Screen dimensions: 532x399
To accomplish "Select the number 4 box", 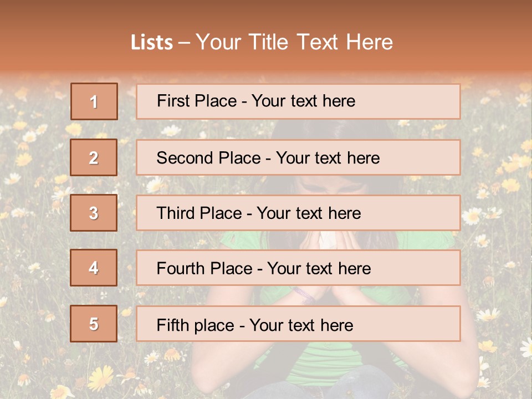I will point(94,268).
